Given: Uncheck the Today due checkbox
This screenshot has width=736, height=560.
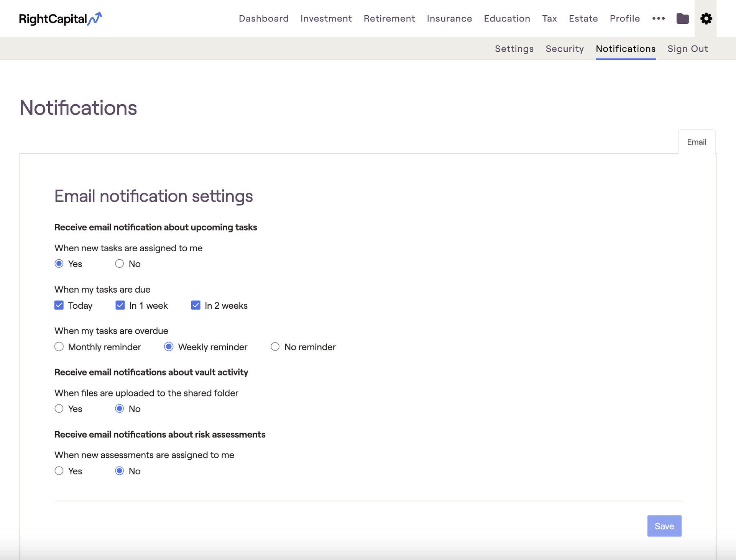Looking at the screenshot, I should (x=59, y=305).
